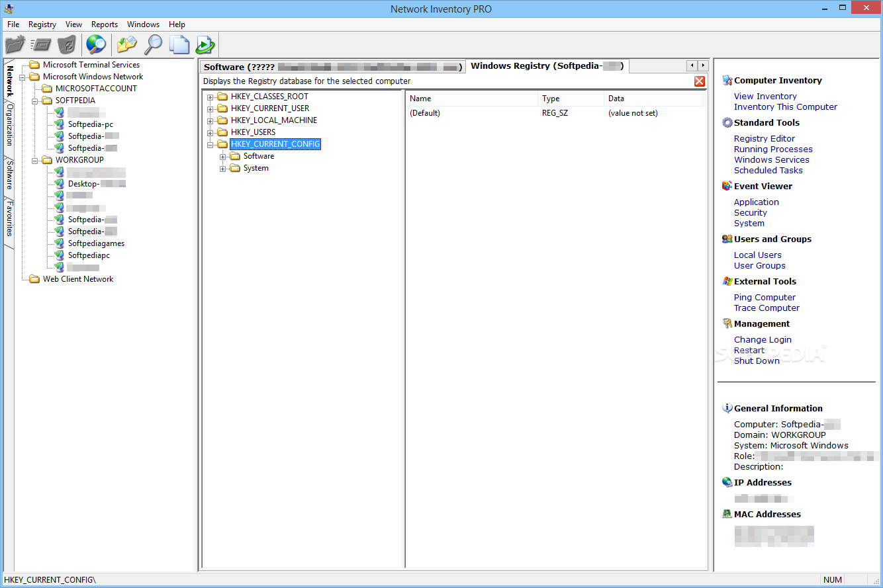The width and height of the screenshot is (883, 588).
Task: Click the magnifying glass search toolbar icon
Action: (x=153, y=45)
